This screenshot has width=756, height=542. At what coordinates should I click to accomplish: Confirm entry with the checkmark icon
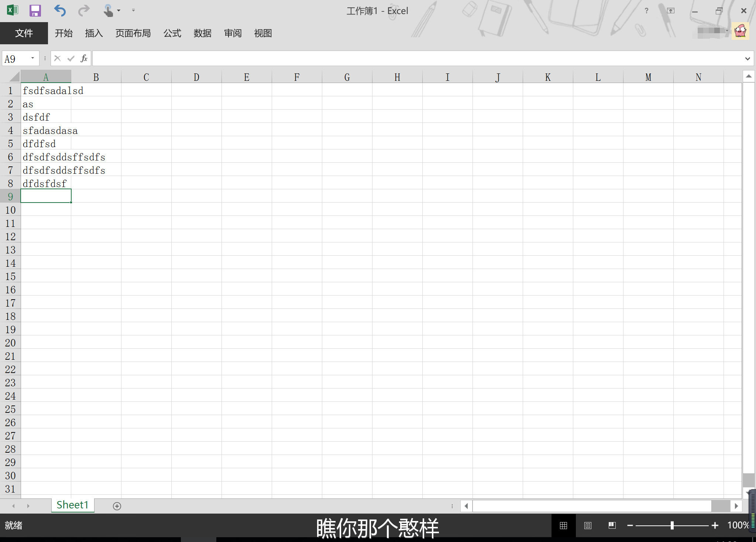[71, 58]
